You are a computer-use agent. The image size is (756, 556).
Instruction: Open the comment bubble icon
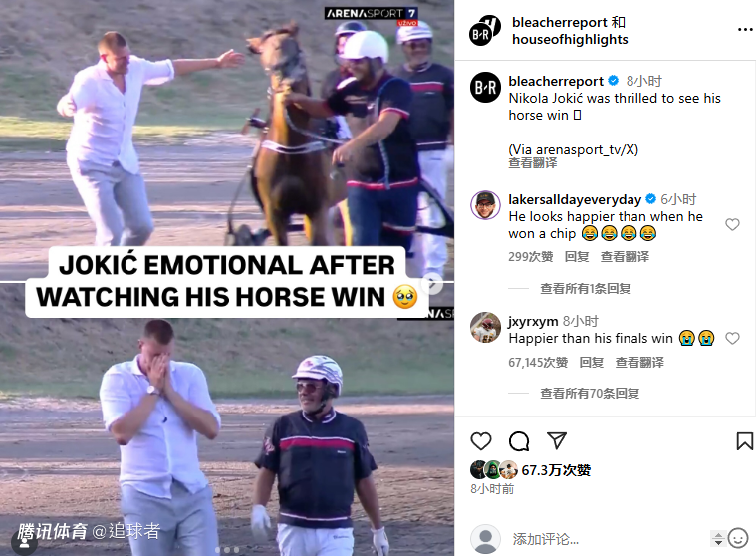519,440
